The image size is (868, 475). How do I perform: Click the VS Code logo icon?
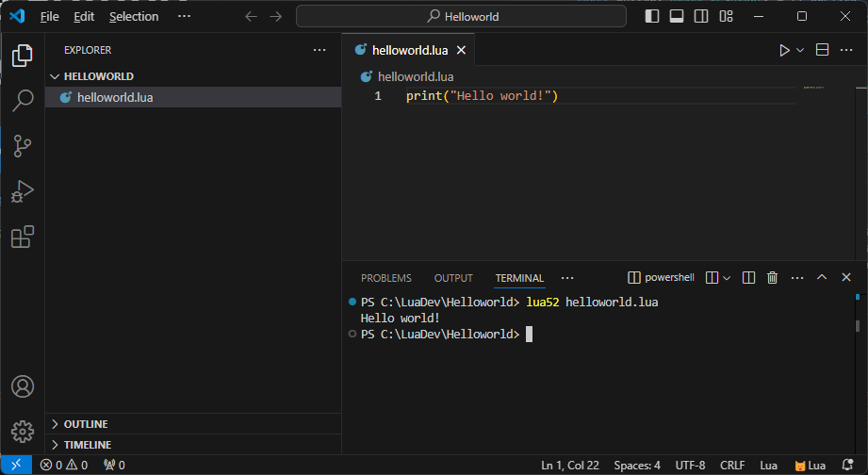point(17,16)
